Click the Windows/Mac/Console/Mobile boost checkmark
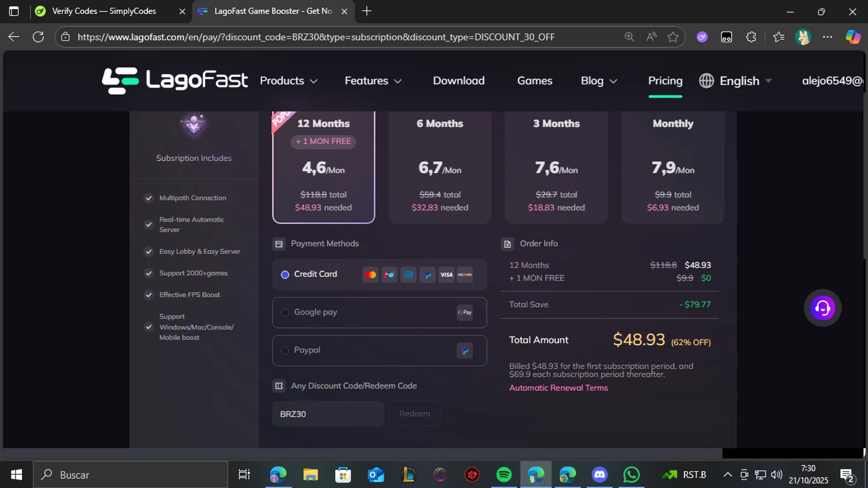 (x=149, y=327)
